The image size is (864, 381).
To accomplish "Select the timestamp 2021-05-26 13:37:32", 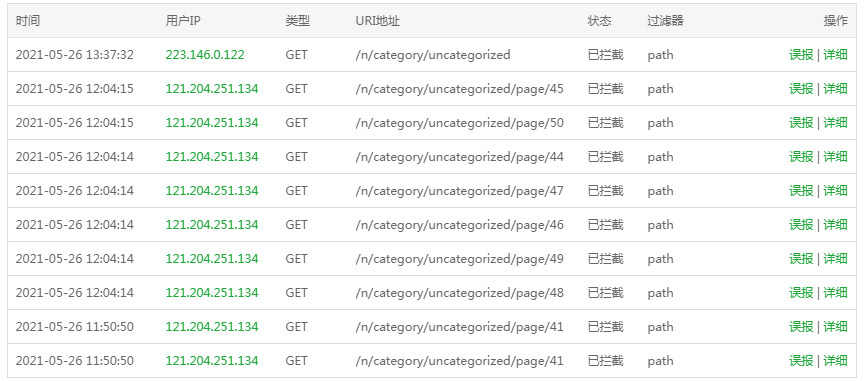I will click(74, 55).
